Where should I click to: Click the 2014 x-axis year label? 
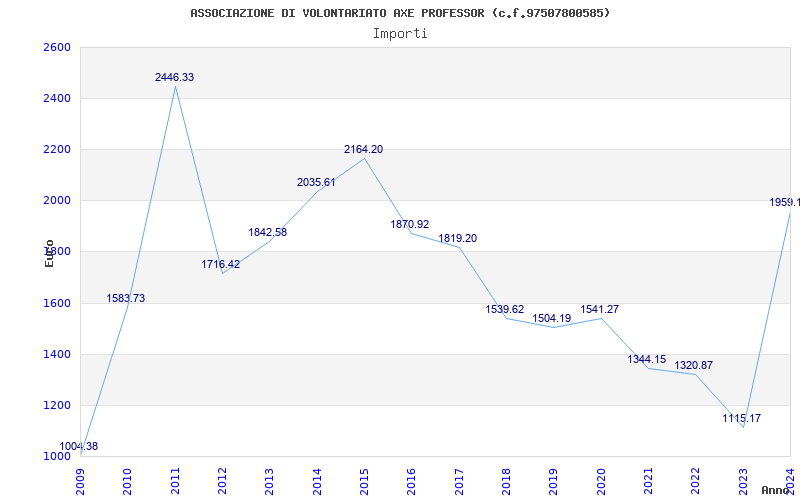tap(317, 482)
